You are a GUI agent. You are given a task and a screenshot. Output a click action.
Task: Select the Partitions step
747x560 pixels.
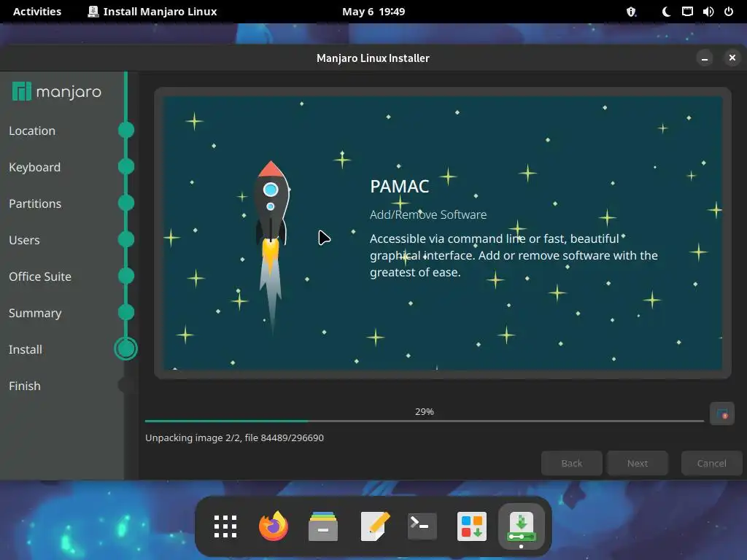coord(35,203)
